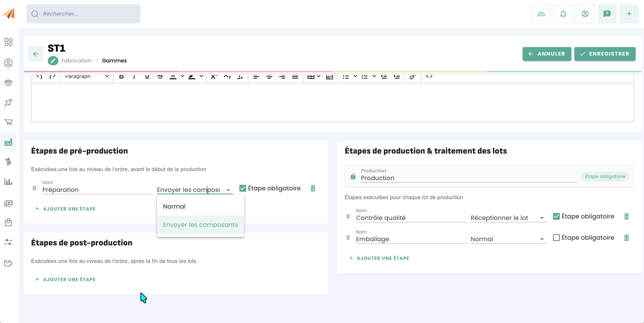Open the help chat icon
Image resolution: width=644 pixels, height=323 pixels.
point(607,14)
